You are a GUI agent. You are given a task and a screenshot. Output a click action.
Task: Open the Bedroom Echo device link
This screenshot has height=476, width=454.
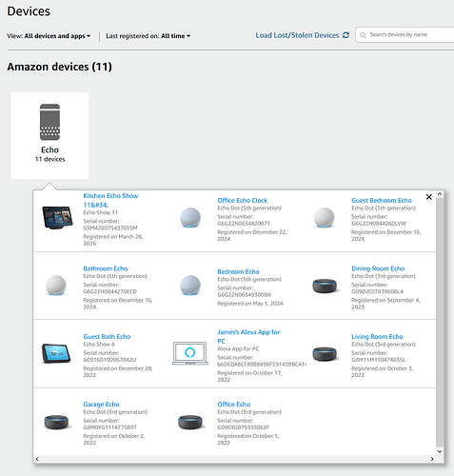click(238, 271)
